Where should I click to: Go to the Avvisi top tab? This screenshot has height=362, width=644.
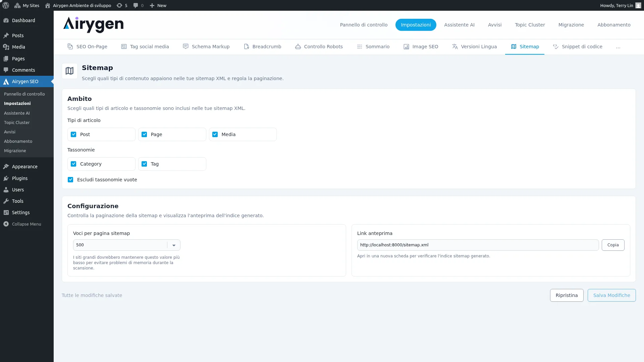pos(495,25)
